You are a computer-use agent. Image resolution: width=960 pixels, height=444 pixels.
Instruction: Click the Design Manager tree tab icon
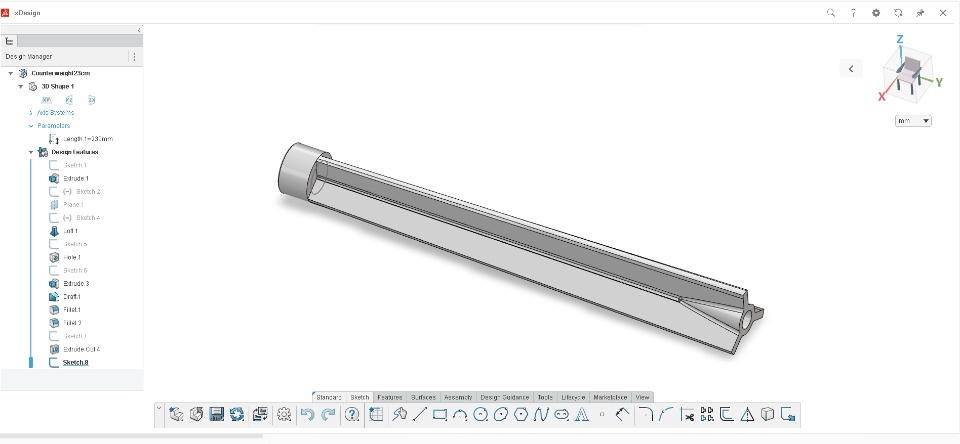tap(9, 41)
